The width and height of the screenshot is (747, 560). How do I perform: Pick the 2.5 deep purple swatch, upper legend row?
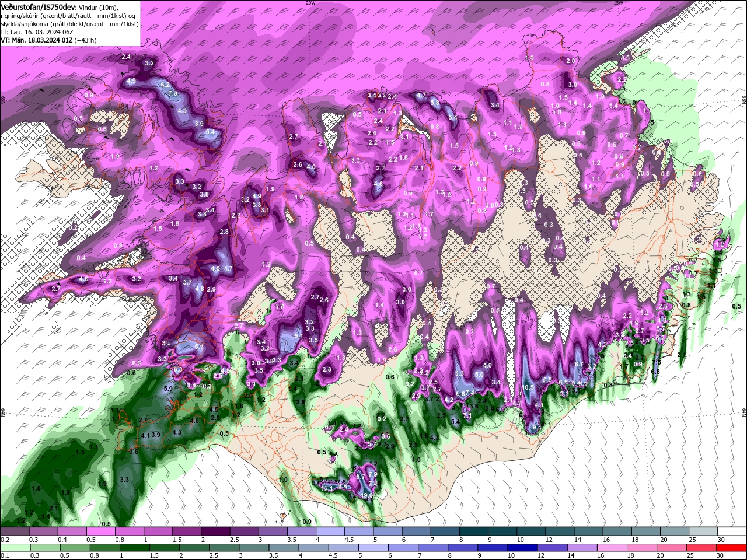(x=244, y=531)
